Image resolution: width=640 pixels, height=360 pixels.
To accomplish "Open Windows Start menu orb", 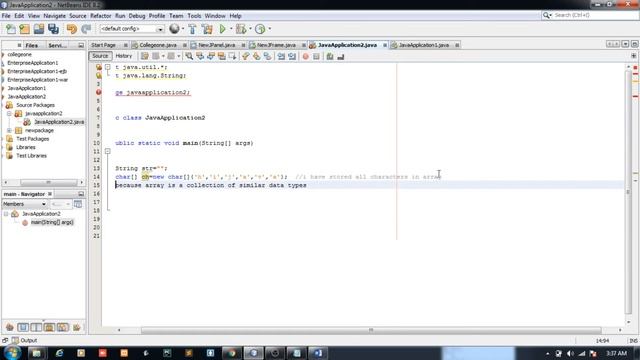I will pos(12,352).
